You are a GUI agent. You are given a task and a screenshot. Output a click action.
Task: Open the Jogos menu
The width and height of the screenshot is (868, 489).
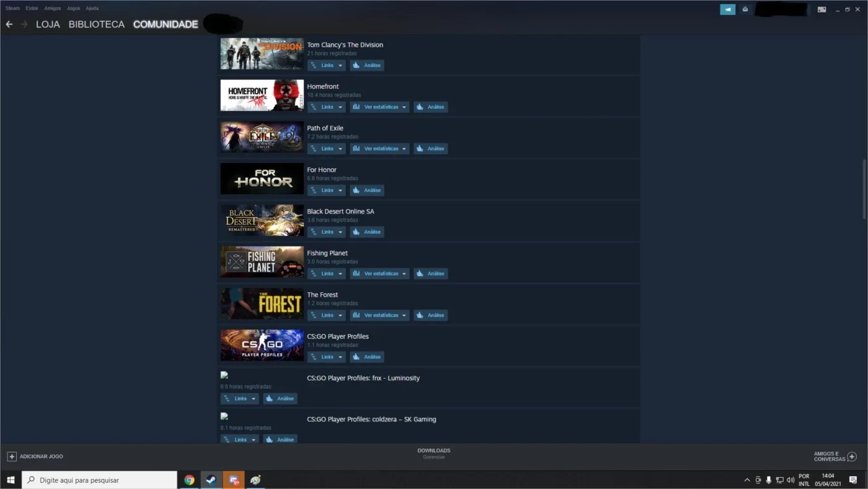(73, 8)
